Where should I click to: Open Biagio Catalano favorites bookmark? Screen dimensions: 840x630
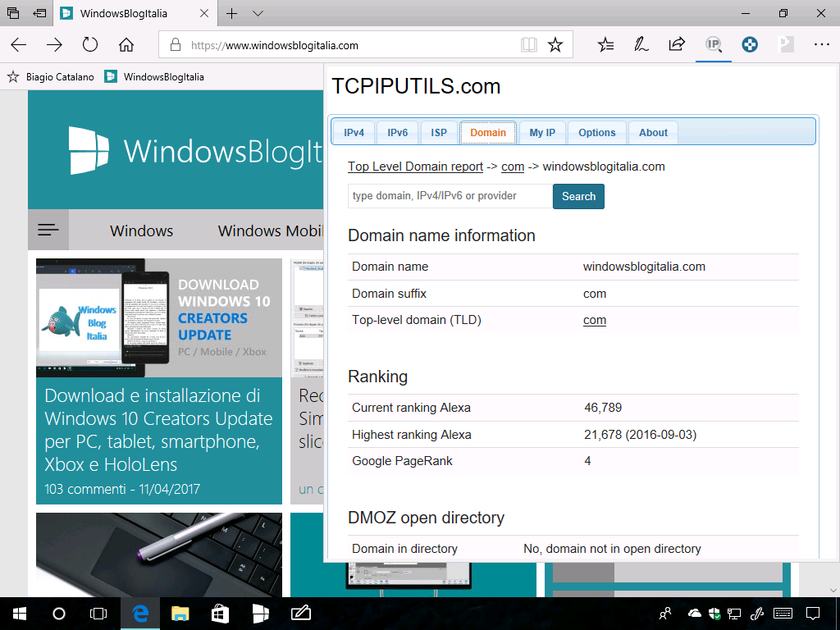click(x=52, y=76)
